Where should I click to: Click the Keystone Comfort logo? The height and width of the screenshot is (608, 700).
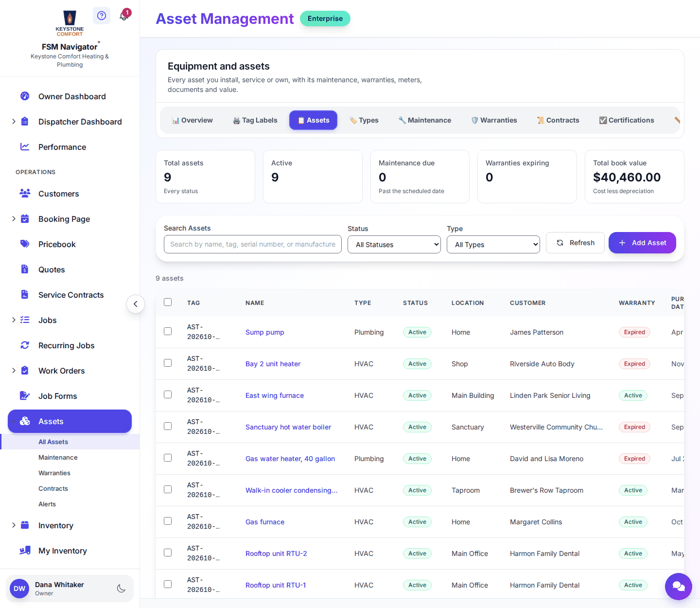[x=70, y=23]
